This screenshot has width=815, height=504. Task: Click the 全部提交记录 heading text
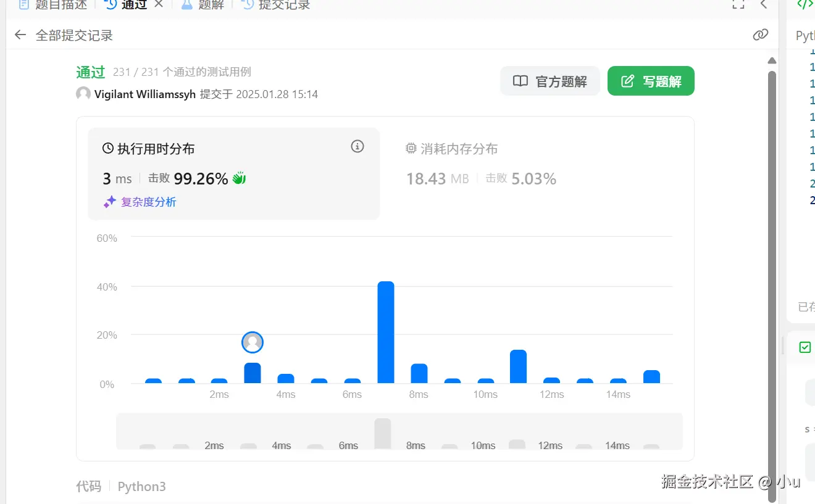click(x=74, y=35)
